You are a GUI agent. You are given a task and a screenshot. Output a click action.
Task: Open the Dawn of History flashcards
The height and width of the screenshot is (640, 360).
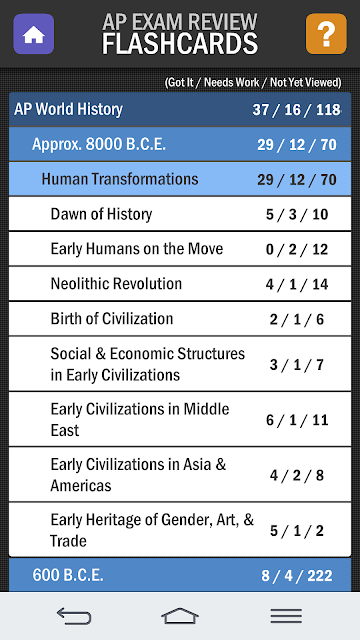pyautogui.click(x=180, y=214)
